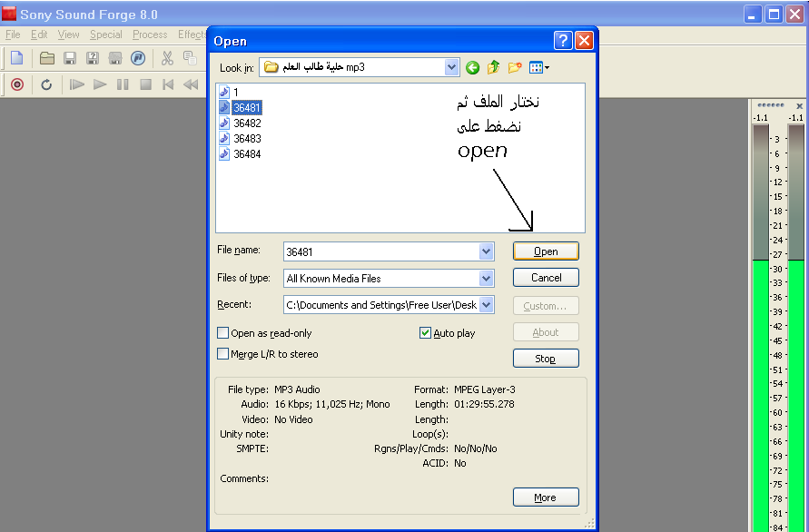Click the square Stop transport icon

[x=145, y=84]
